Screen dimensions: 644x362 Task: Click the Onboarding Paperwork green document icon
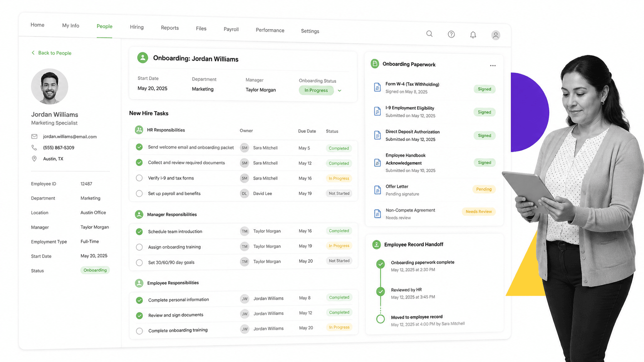click(x=375, y=64)
